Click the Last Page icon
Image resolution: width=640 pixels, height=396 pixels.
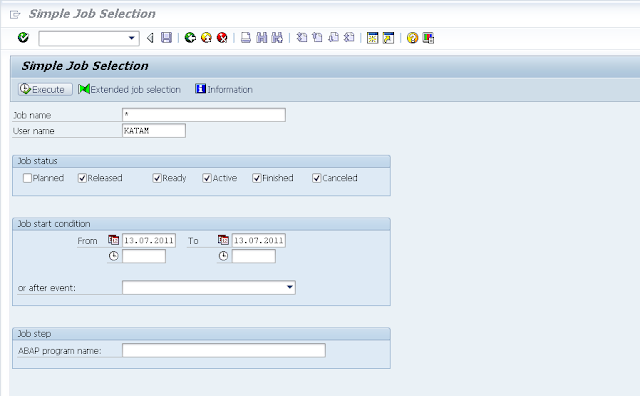pyautogui.click(x=349, y=38)
